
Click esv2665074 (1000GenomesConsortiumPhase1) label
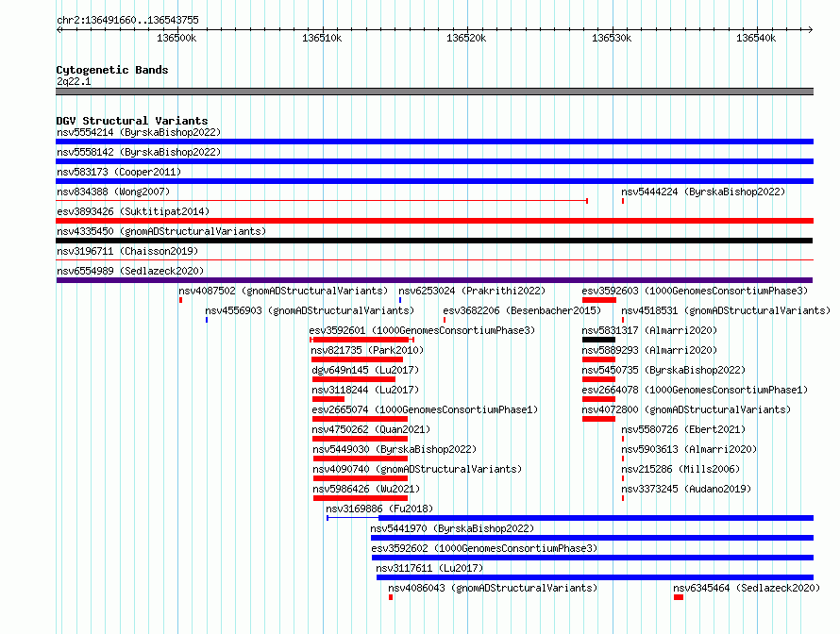click(425, 409)
